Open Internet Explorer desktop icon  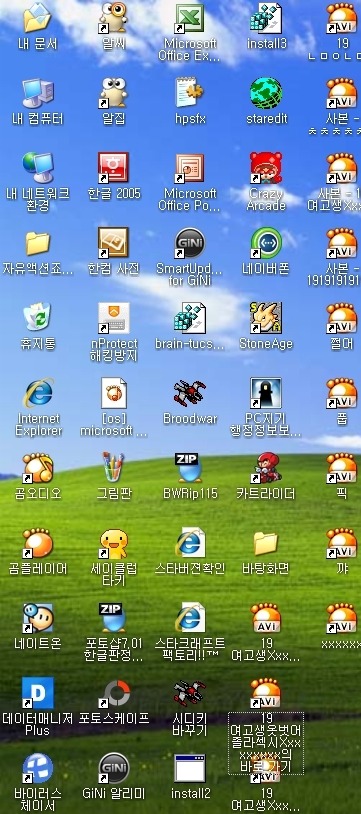point(37,393)
